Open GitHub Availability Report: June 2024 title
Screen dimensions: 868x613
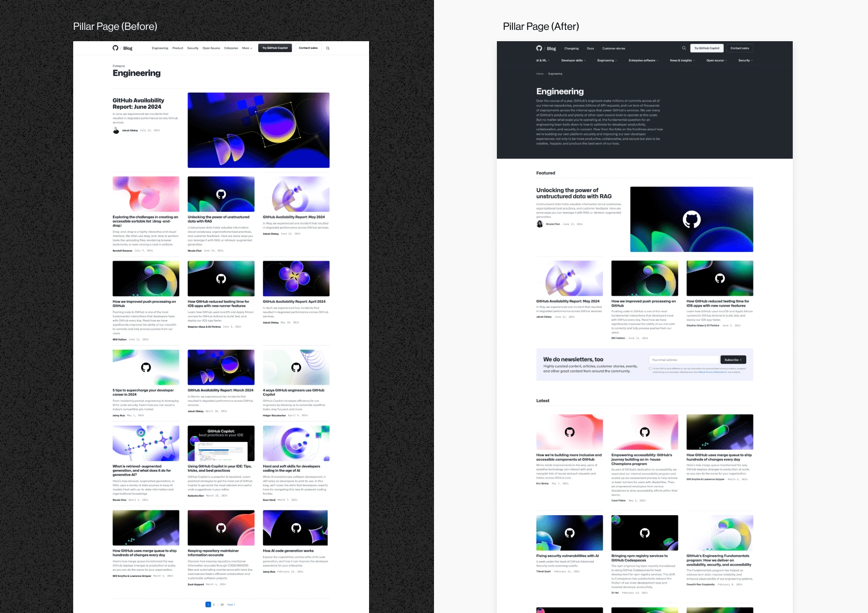click(x=138, y=104)
